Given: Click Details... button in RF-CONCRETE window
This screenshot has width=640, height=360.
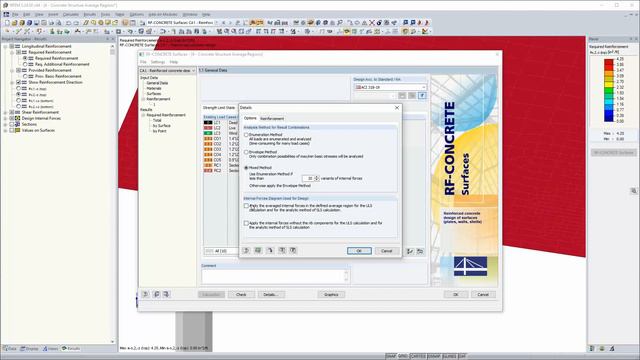Looking at the screenshot, I should tap(270, 295).
